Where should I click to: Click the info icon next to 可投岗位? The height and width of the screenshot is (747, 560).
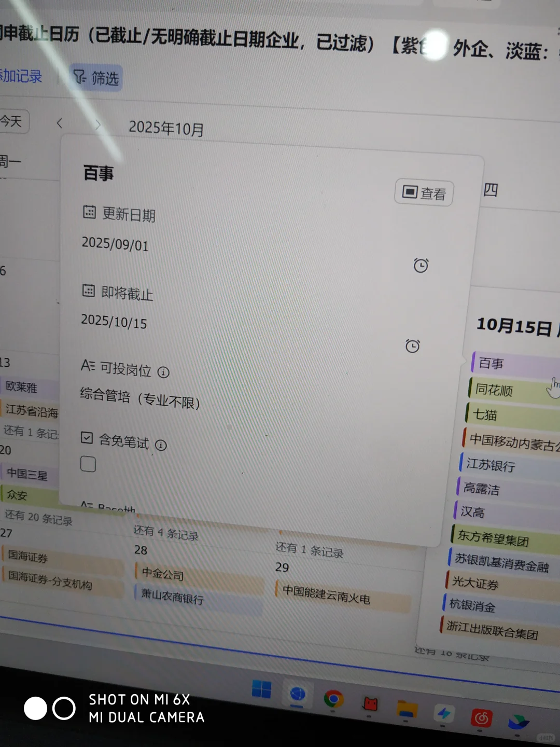point(164,372)
